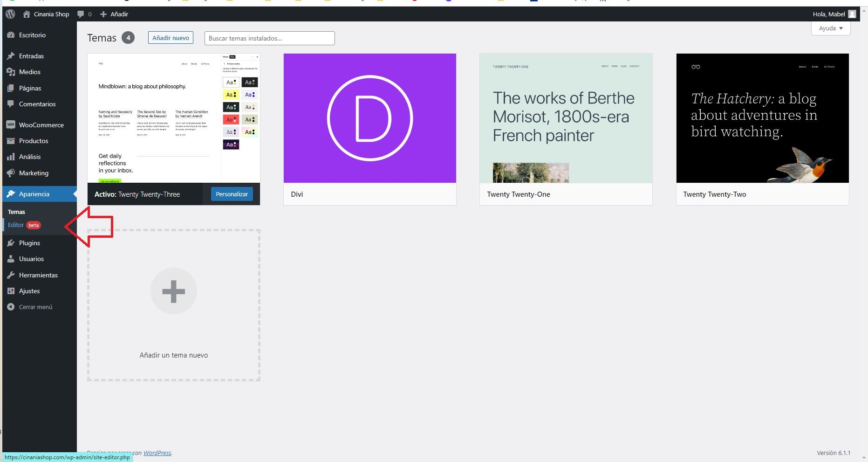Click the Twenty Twenty-One theme name
This screenshot has width=868, height=462.
(x=519, y=194)
